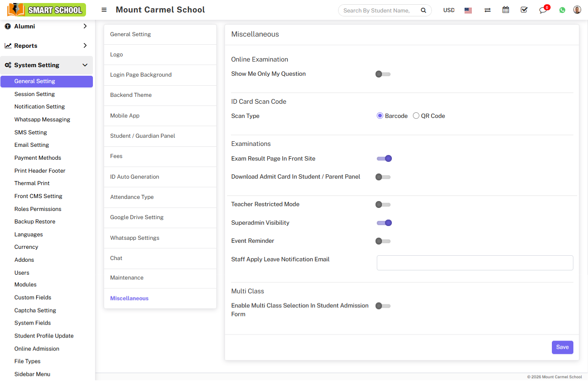Click the WhatsApp icon in header

[562, 10]
